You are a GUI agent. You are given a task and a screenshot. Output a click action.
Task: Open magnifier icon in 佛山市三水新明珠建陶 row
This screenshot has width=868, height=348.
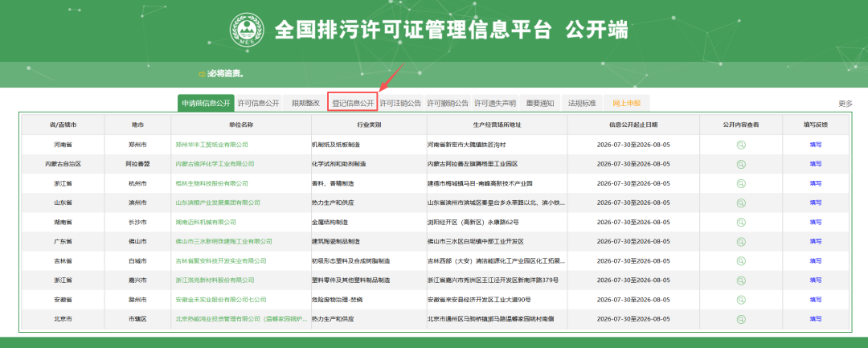(741, 242)
